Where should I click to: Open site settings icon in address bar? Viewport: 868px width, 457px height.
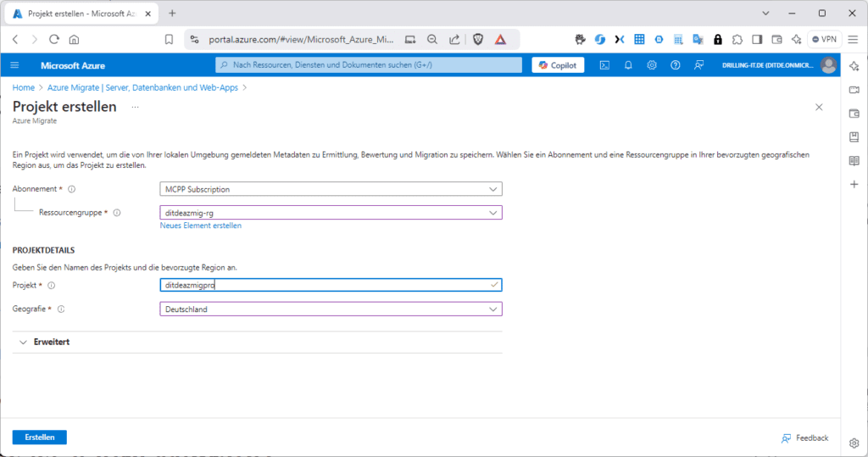click(x=194, y=39)
